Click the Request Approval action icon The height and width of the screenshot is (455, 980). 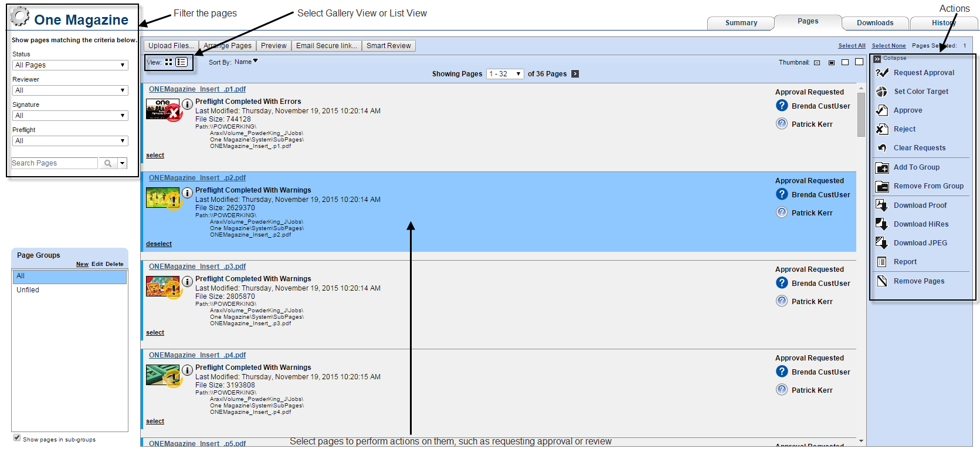[x=881, y=73]
